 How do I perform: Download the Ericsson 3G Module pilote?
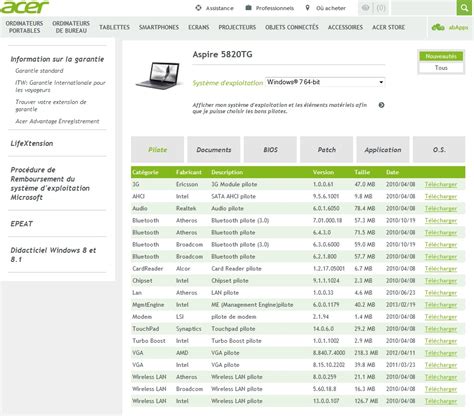point(441,184)
